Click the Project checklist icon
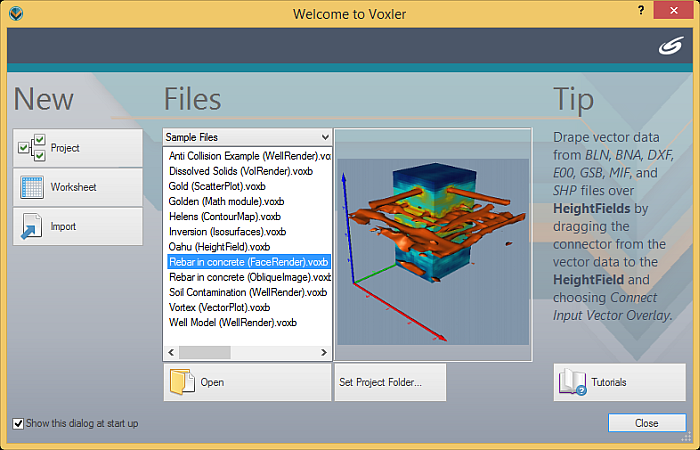 click(x=32, y=148)
